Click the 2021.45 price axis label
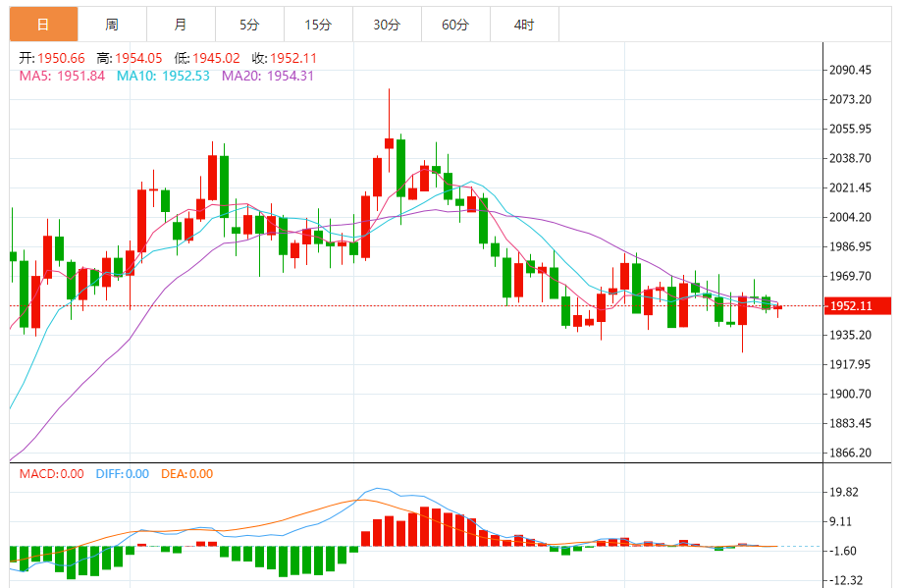 [850, 187]
